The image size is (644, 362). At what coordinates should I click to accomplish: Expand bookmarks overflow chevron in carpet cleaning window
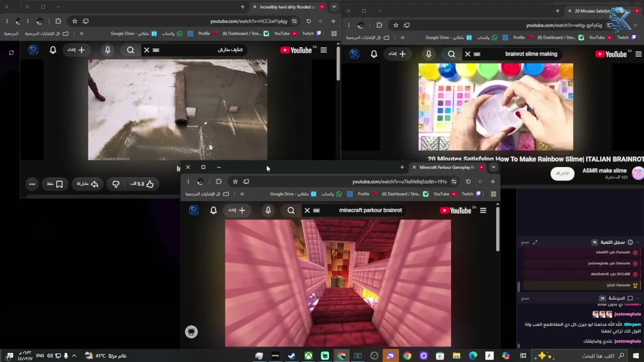[82, 34]
